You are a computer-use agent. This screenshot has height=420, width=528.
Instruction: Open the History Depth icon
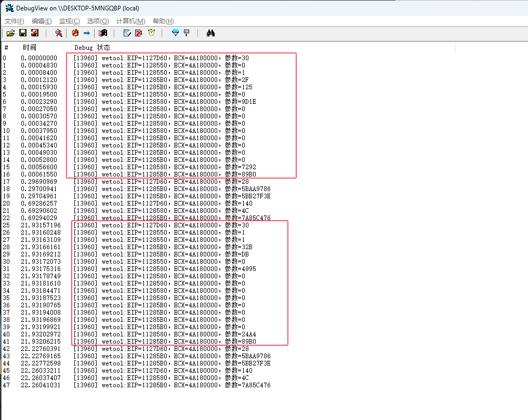(187, 33)
